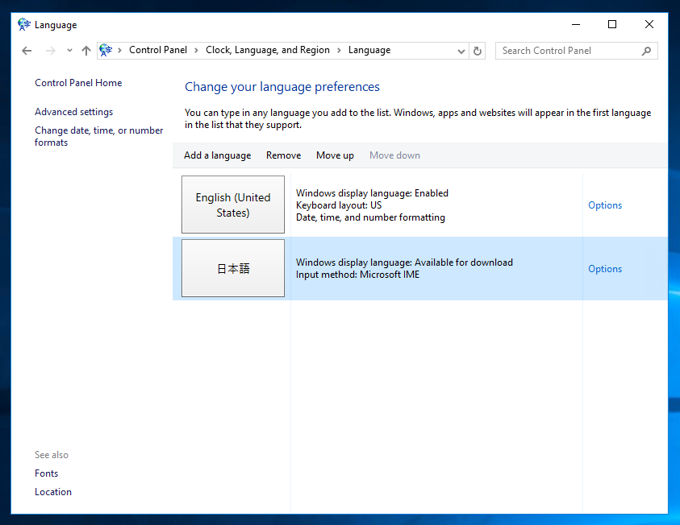Click the Forward navigation arrow
The image size is (680, 525).
(51, 51)
